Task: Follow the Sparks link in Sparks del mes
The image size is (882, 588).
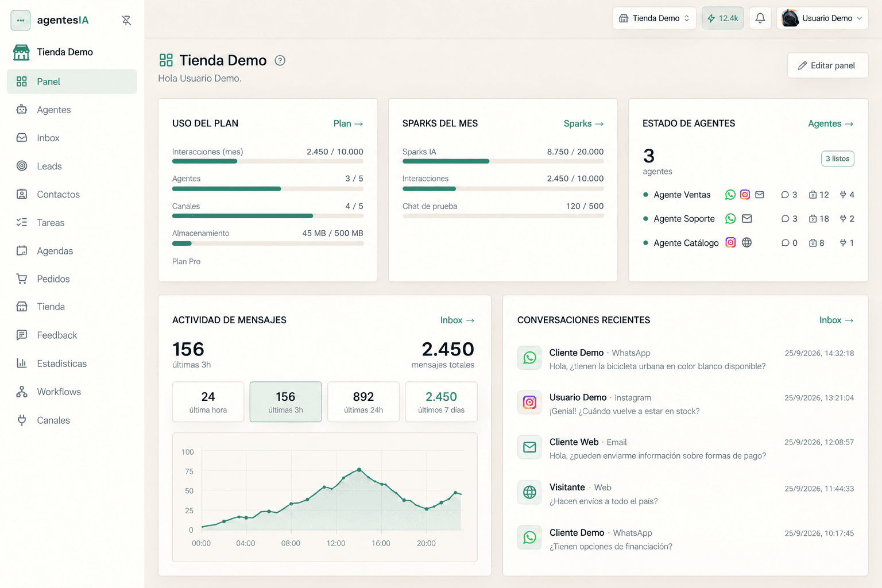Action: [583, 123]
